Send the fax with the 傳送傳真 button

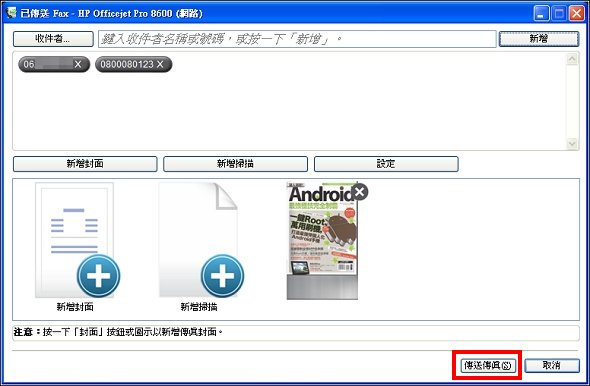point(488,365)
